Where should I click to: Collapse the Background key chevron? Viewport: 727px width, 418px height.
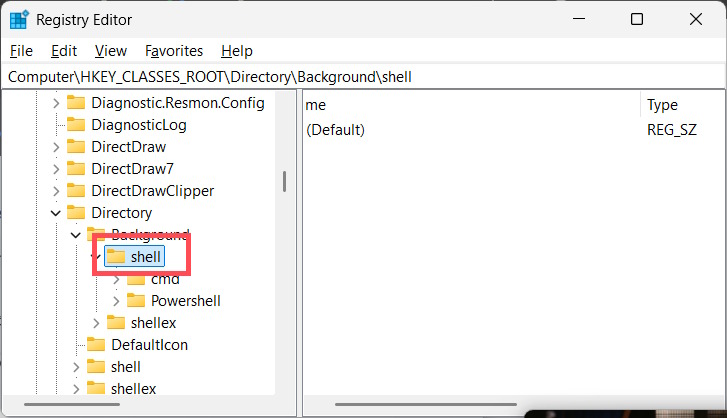(76, 235)
